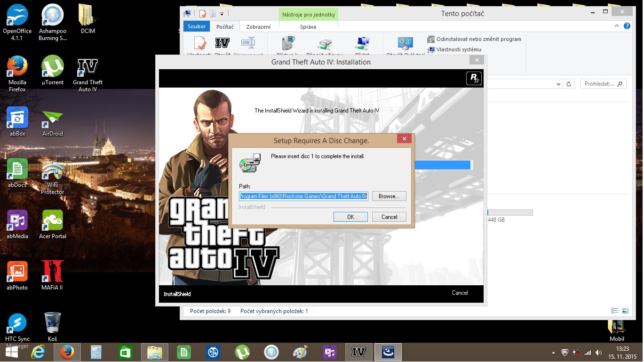The image size is (644, 362).
Task: Open the Soubor menu in Explorer
Action: tap(197, 27)
